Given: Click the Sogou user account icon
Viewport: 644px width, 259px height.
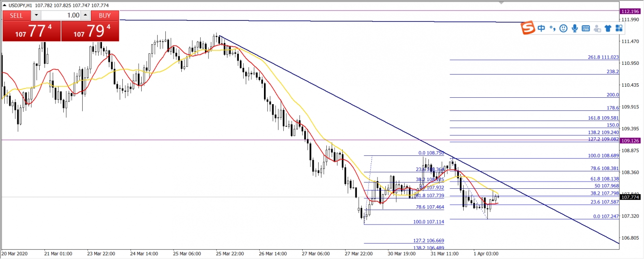Looking at the screenshot, I should 597,29.
